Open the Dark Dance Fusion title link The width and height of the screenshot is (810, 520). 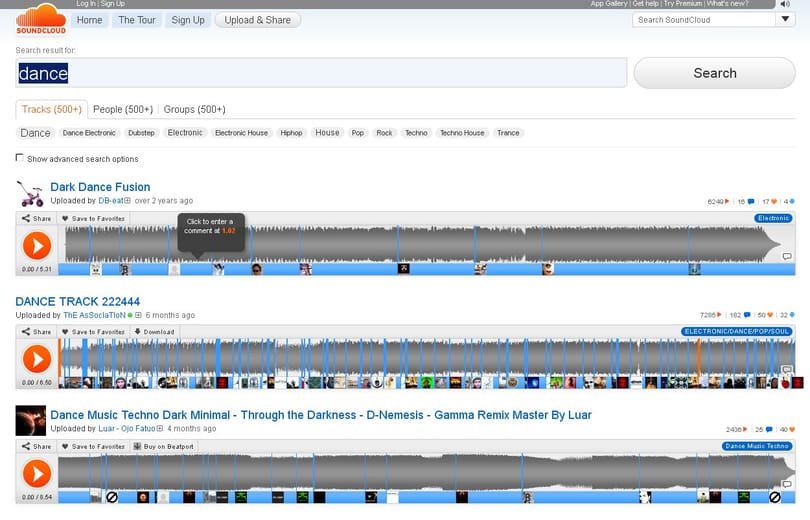pos(100,187)
